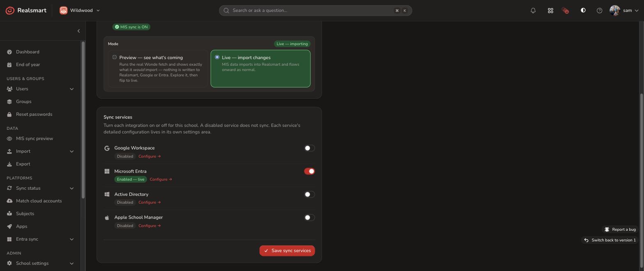Disable the Microsoft Entra toggle

309,171
